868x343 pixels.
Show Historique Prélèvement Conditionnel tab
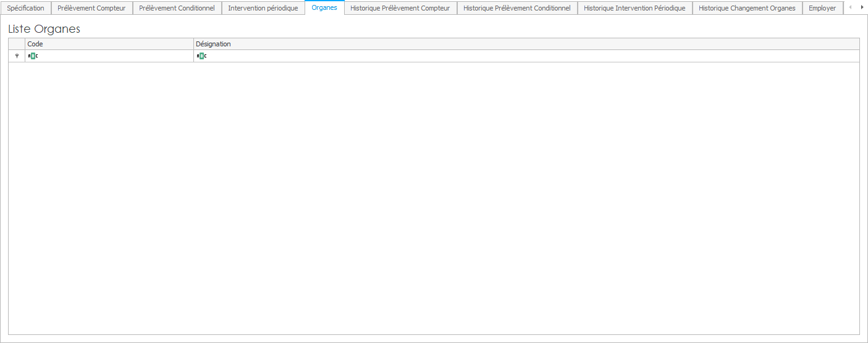coord(516,8)
